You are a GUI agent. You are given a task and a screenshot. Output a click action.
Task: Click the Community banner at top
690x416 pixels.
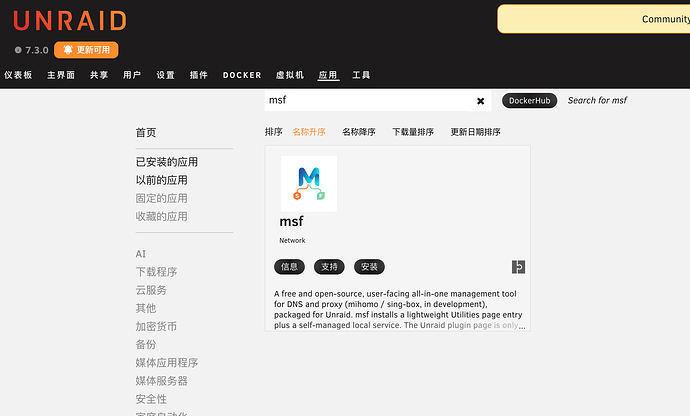tap(594, 19)
